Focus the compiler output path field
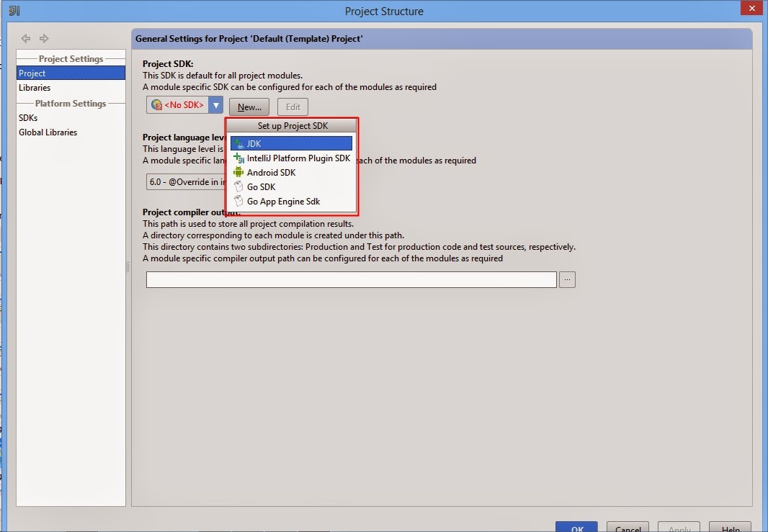Image resolution: width=768 pixels, height=532 pixels. [x=351, y=279]
